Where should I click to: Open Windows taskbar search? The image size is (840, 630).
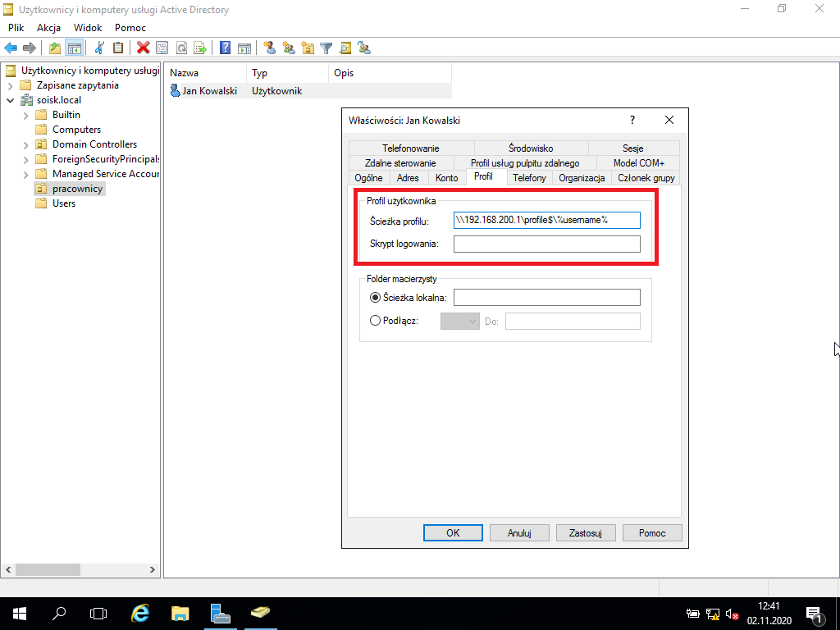59,613
